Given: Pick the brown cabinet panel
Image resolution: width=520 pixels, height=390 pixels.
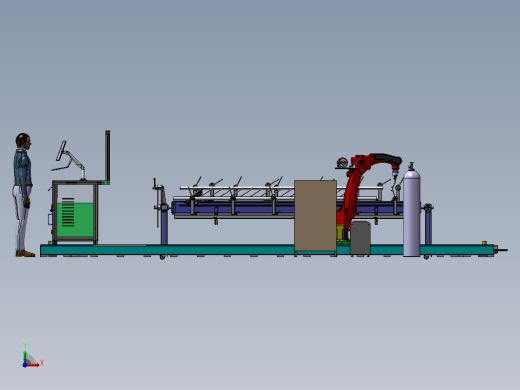Looking at the screenshot, I should [x=315, y=216].
